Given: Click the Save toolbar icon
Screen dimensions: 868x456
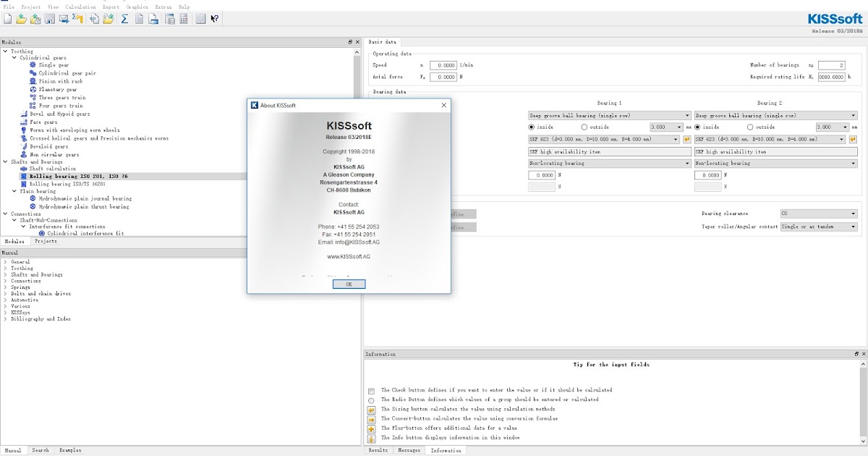Looking at the screenshot, I should (48, 18).
